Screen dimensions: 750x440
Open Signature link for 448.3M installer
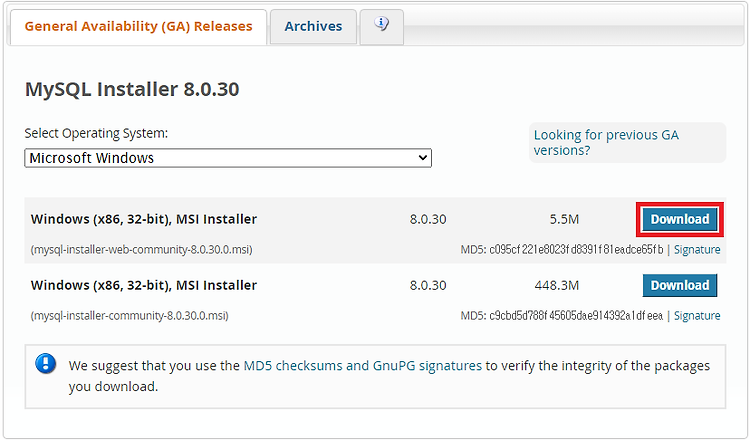pos(697,316)
